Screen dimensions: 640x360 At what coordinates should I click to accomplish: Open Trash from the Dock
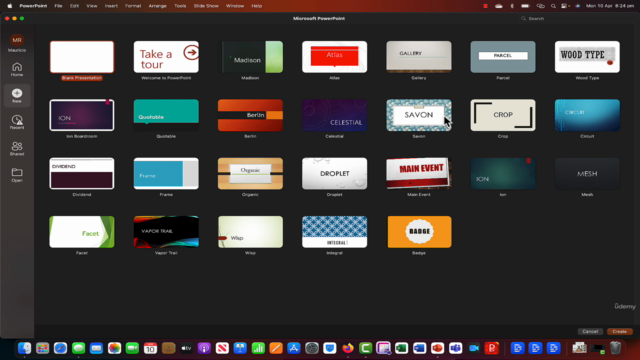(616, 348)
